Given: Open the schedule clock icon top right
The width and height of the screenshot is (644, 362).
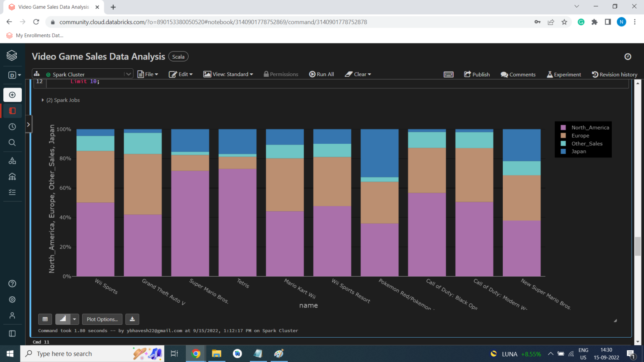Looking at the screenshot, I should (627, 57).
